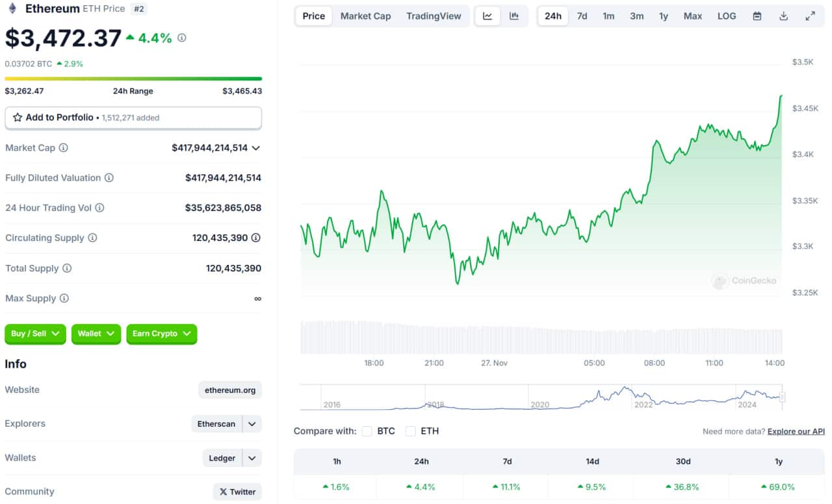832x504 pixels.
Task: Click the historical mini chart navigator
Action: pyautogui.click(x=541, y=397)
